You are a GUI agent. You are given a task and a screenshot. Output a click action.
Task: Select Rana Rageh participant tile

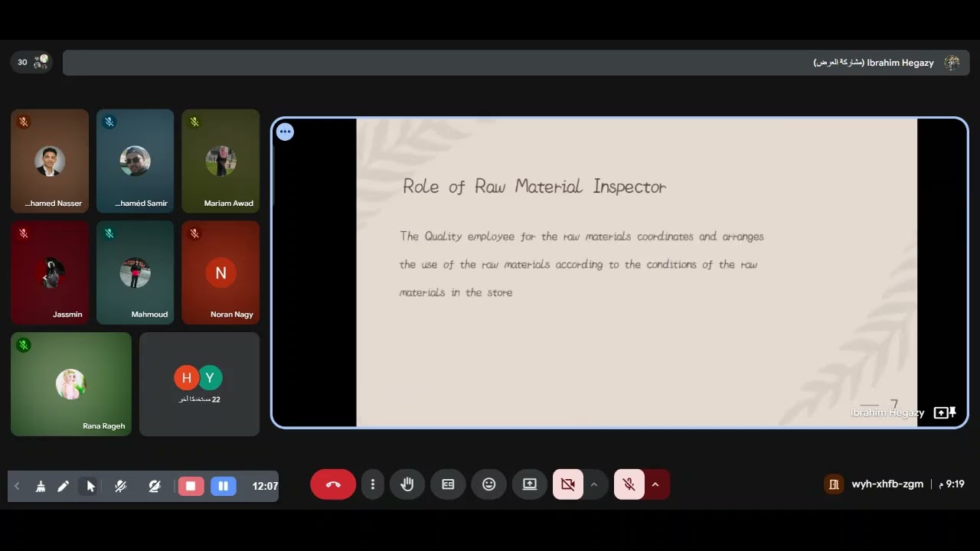[71, 384]
